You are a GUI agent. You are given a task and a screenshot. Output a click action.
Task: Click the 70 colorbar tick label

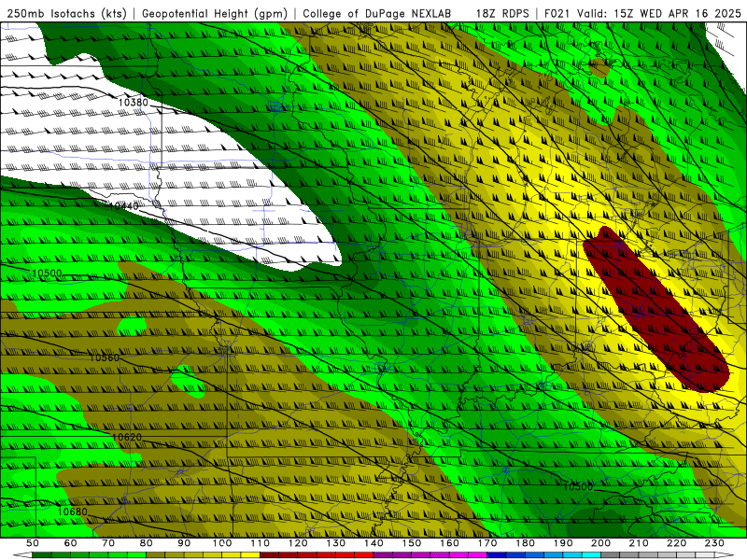pos(108,543)
